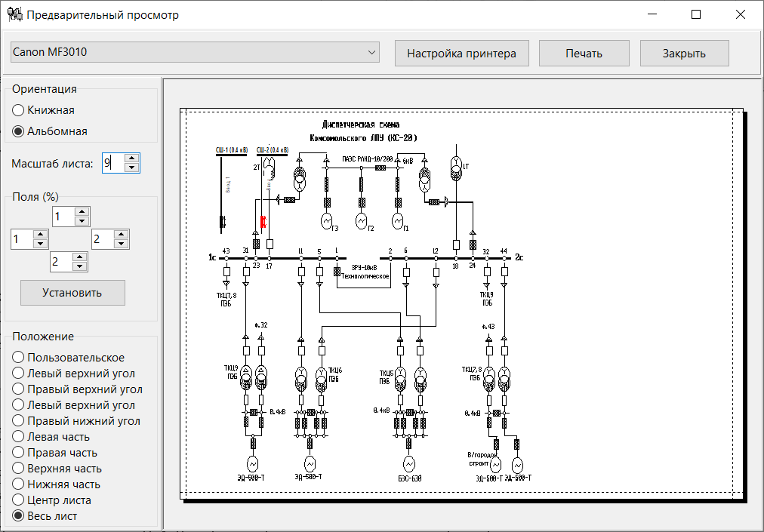Click the Закрыть button
This screenshot has width=764, height=532.
(684, 54)
